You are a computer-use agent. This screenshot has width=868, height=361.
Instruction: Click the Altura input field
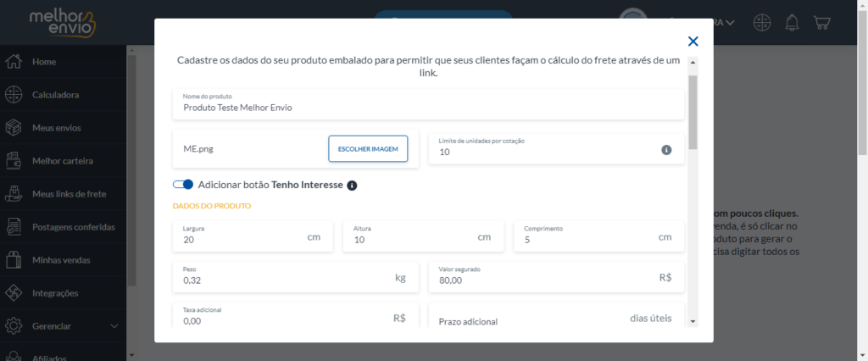coord(424,236)
